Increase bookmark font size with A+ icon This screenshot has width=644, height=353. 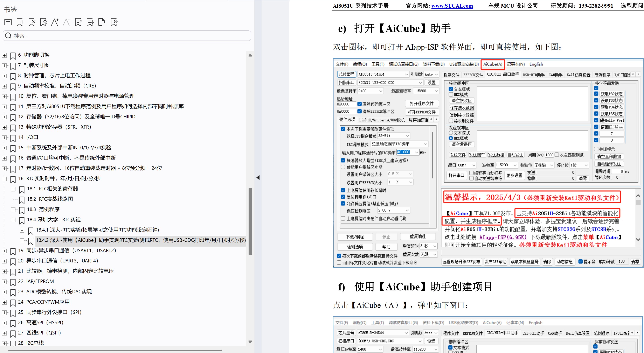pyautogui.click(x=55, y=22)
